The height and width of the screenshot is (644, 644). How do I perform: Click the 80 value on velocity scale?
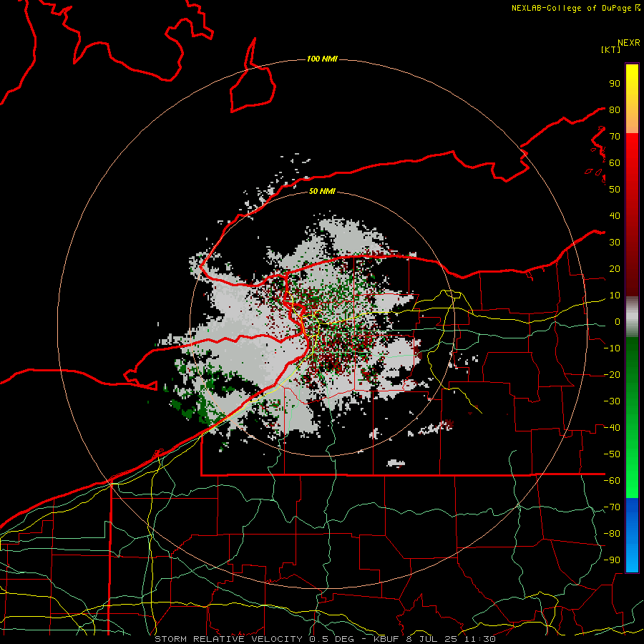coord(615,110)
